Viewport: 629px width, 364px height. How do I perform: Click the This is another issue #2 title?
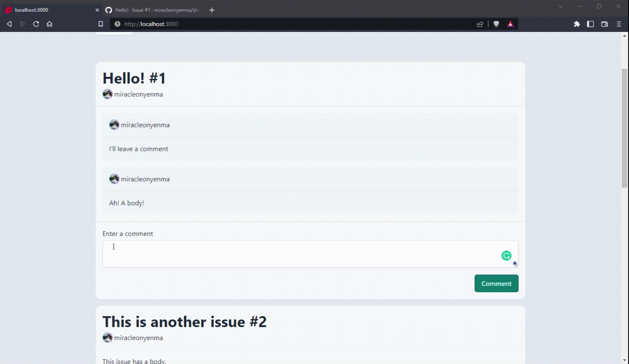pos(185,322)
